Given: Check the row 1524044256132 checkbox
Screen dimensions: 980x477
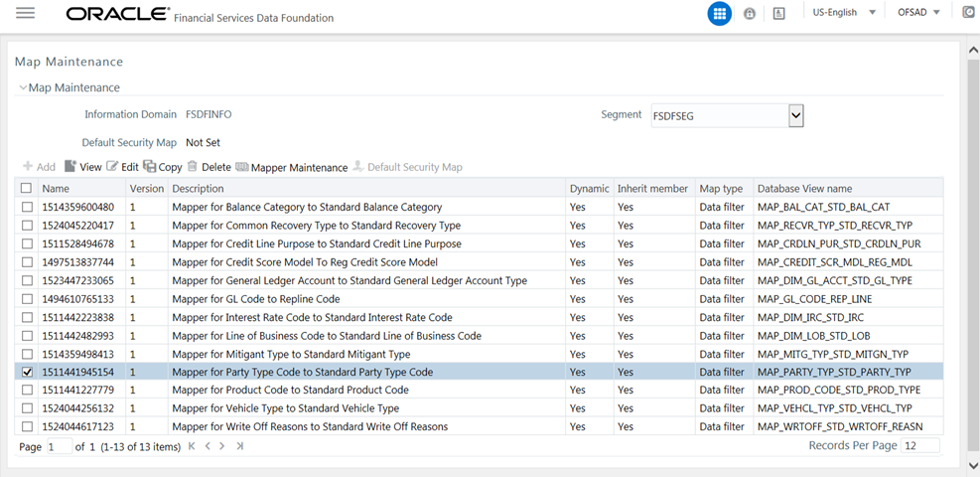Looking at the screenshot, I should pos(26,408).
